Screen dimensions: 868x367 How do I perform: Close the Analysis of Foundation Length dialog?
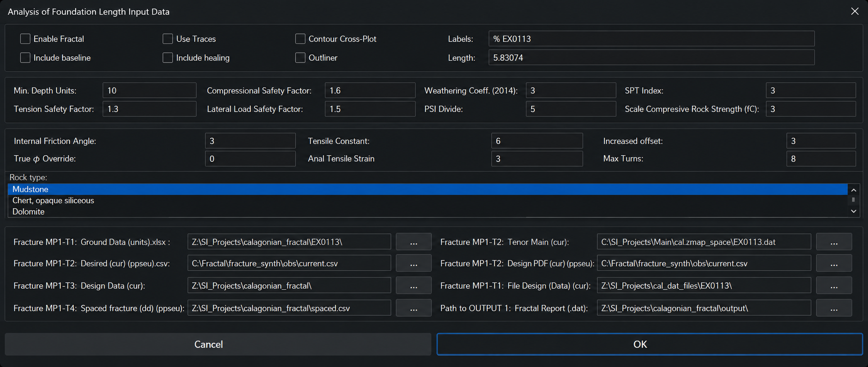point(854,11)
